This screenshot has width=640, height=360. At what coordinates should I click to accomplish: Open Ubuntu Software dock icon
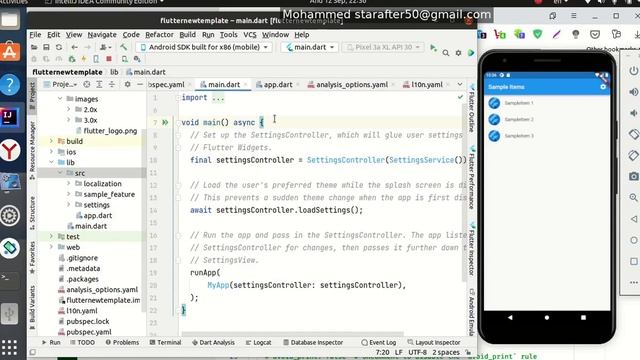coord(10,52)
